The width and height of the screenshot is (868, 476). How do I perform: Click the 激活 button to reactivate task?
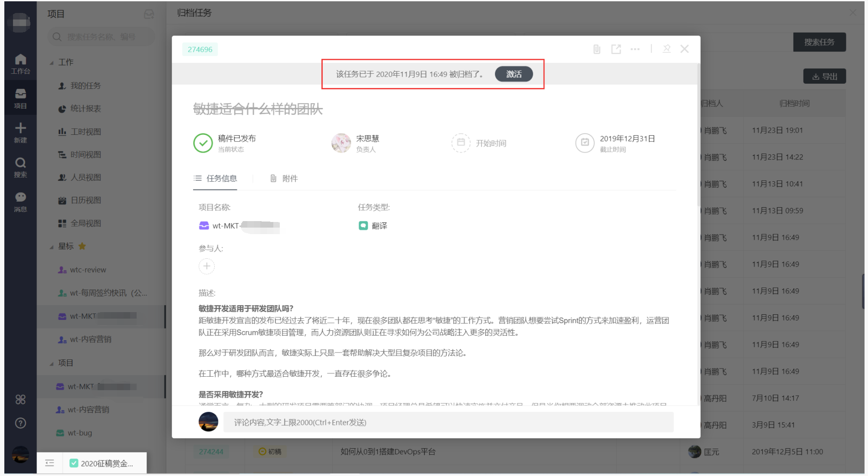coord(514,74)
